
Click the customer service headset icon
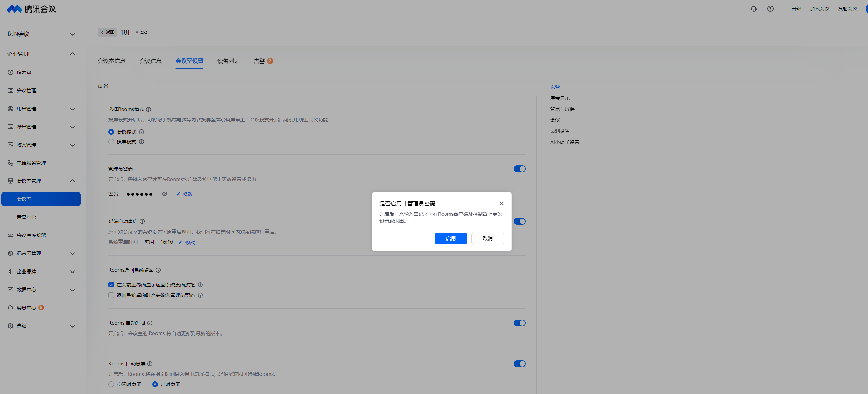point(753,9)
